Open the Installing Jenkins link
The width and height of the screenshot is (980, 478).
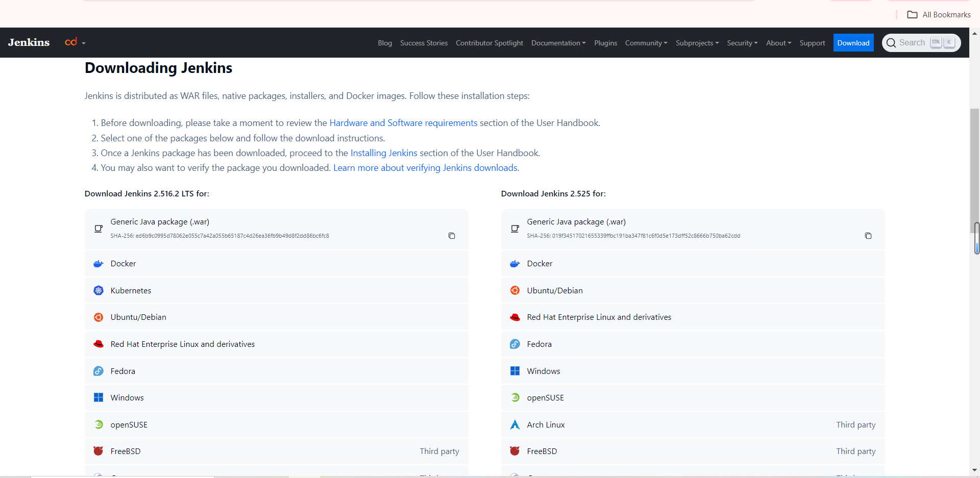(x=384, y=153)
